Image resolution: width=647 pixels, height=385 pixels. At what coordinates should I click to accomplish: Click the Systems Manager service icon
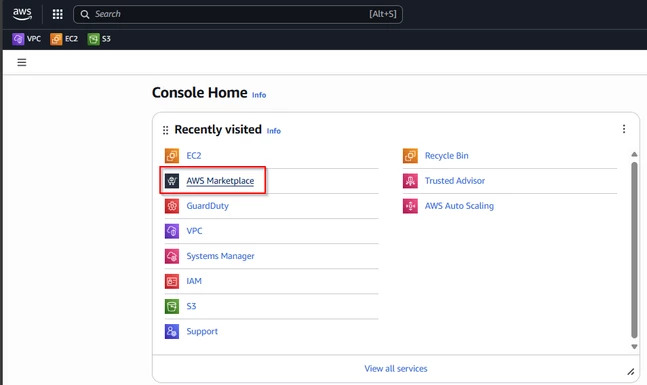172,256
